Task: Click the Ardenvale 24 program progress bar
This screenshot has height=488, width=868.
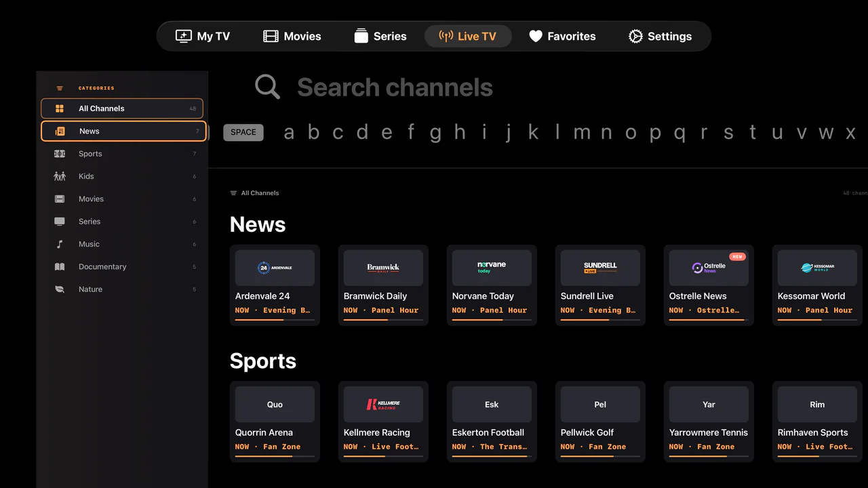Action: click(x=275, y=320)
